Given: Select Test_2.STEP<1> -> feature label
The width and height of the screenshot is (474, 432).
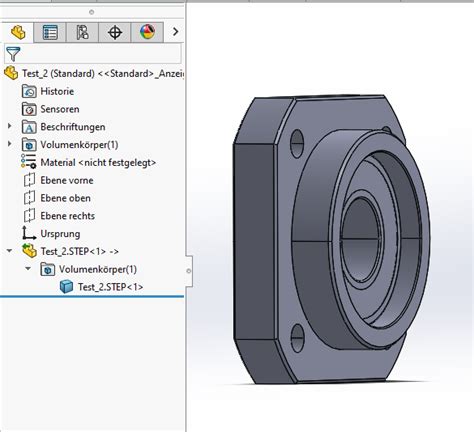Looking at the screenshot, I should pyautogui.click(x=80, y=251).
